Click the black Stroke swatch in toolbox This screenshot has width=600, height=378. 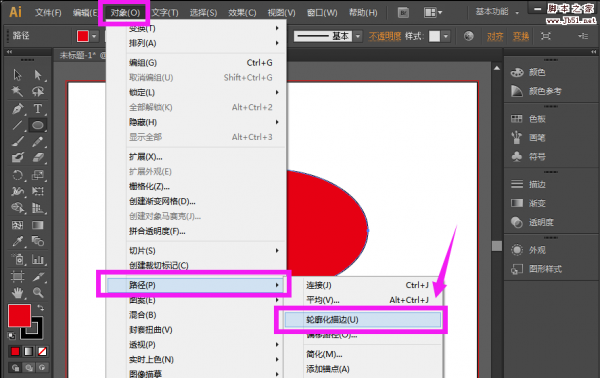click(x=37, y=334)
